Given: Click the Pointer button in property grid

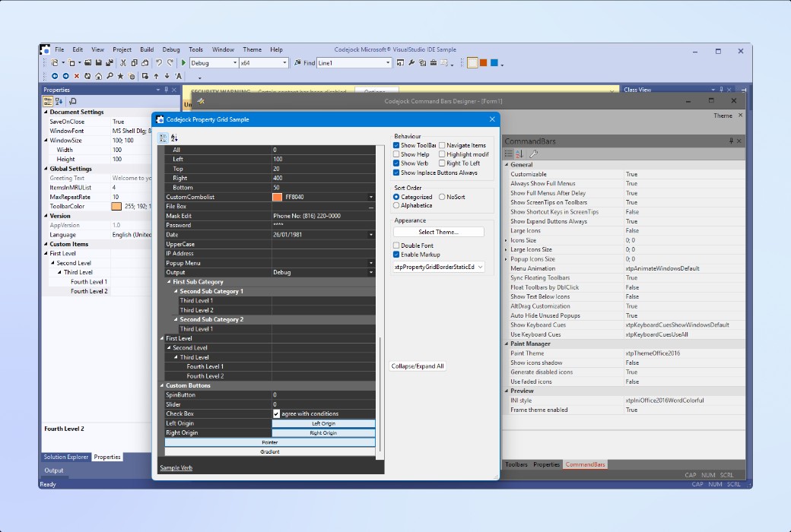Looking at the screenshot, I should [270, 443].
